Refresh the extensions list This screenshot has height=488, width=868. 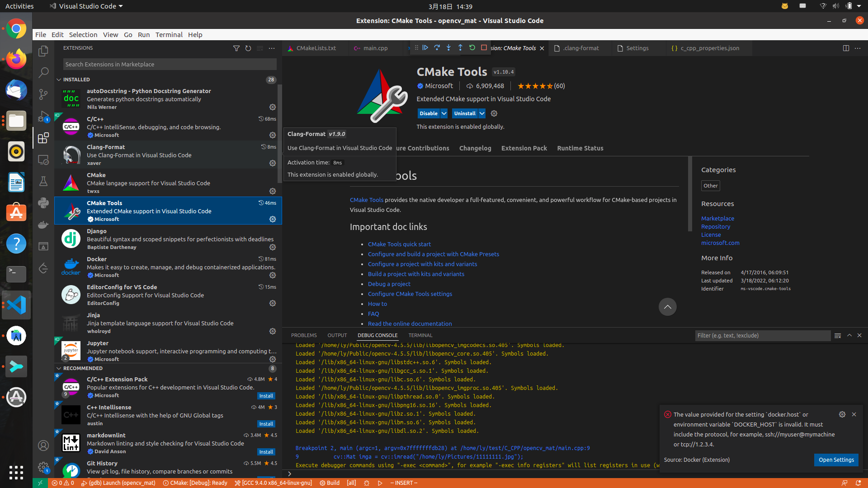(248, 48)
